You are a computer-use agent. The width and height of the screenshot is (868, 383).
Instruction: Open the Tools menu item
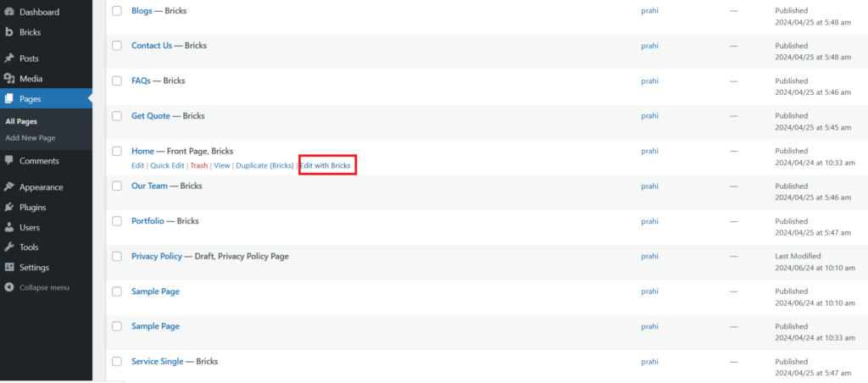tap(47, 247)
